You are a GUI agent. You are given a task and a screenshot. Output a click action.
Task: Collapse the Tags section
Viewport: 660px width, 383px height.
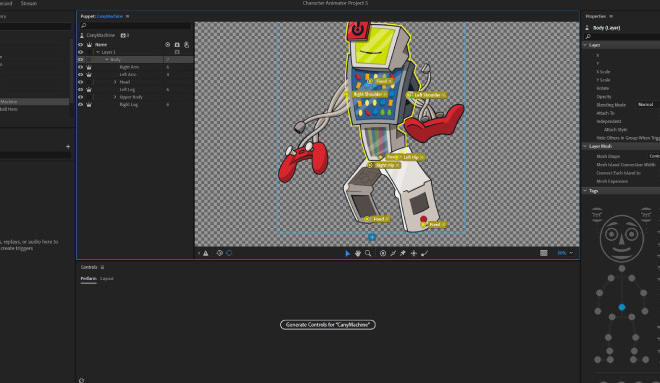coord(585,191)
